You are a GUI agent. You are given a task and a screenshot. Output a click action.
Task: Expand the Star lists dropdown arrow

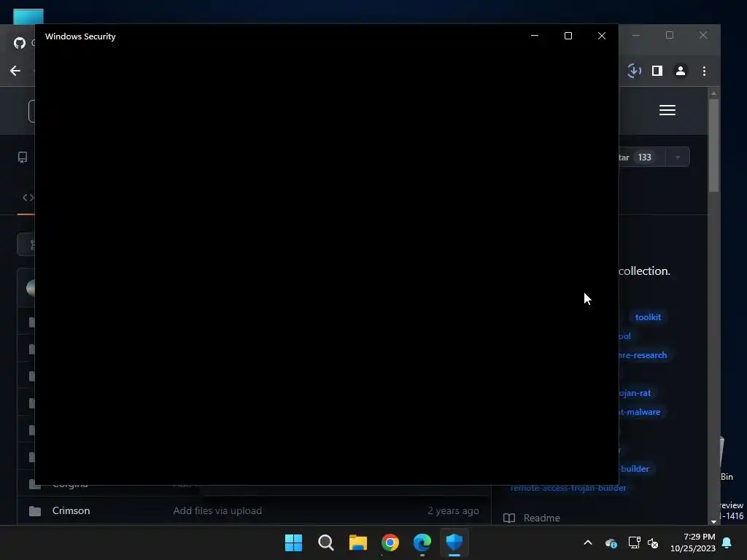click(x=678, y=157)
